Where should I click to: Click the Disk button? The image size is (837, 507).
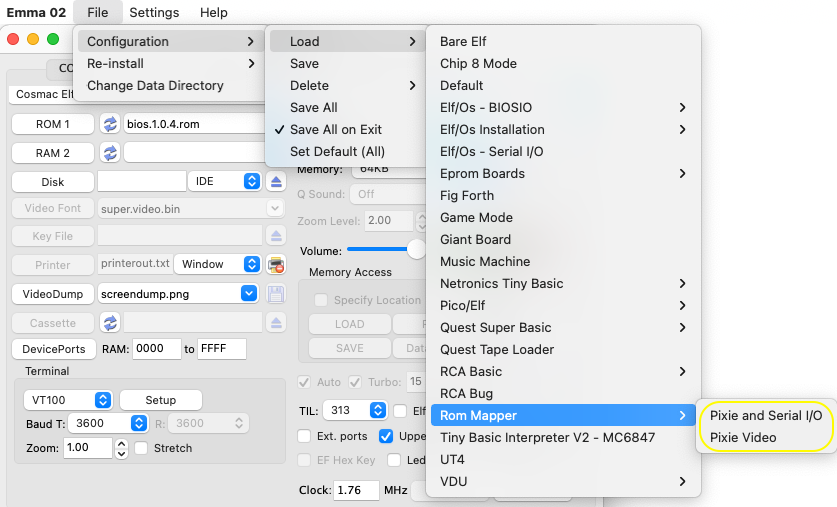click(x=53, y=182)
